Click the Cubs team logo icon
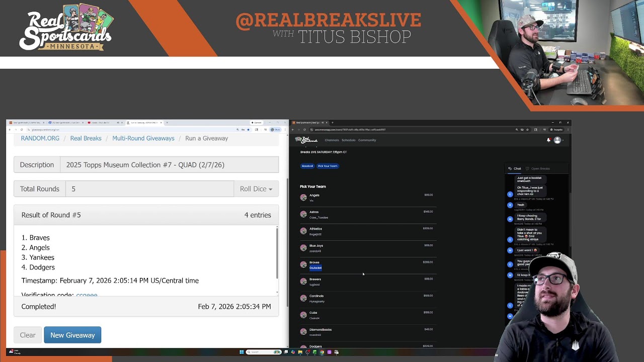This screenshot has height=362, width=644. [x=303, y=315]
